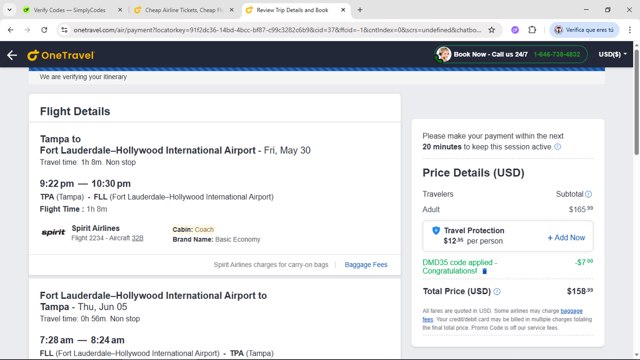
Task: Bookmark this page with the star icon
Action: [x=491, y=30]
